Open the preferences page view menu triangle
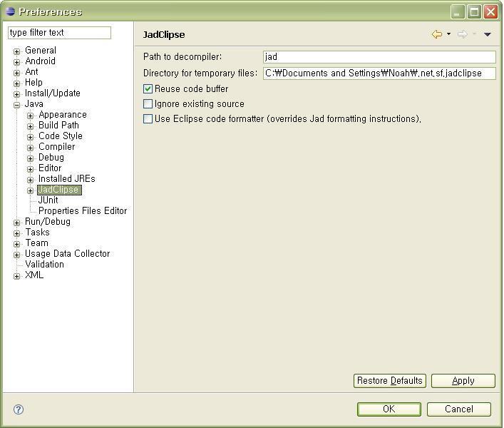Viewport: 504px width, 428px height. [488, 34]
